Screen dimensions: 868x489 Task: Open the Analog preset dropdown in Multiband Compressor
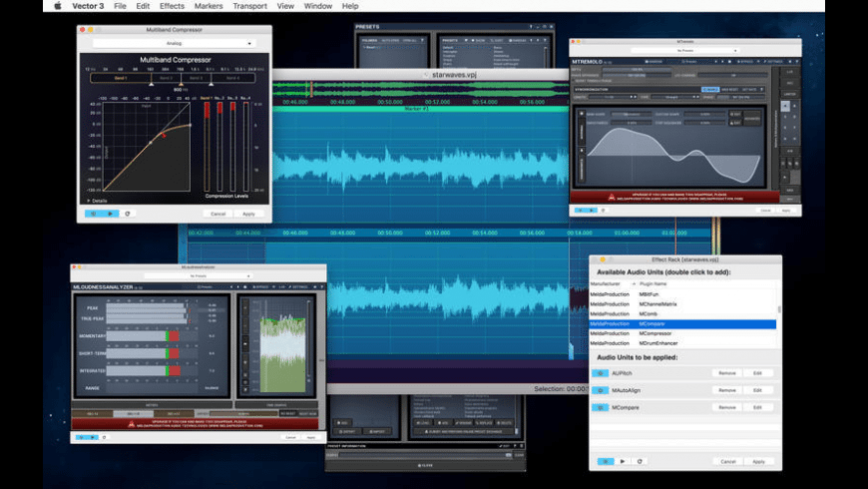175,44
